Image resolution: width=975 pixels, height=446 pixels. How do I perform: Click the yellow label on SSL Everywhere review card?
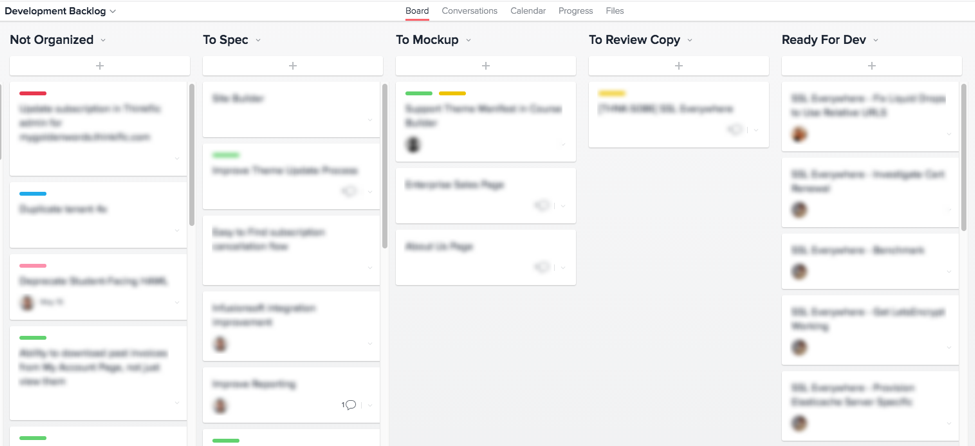point(612,93)
